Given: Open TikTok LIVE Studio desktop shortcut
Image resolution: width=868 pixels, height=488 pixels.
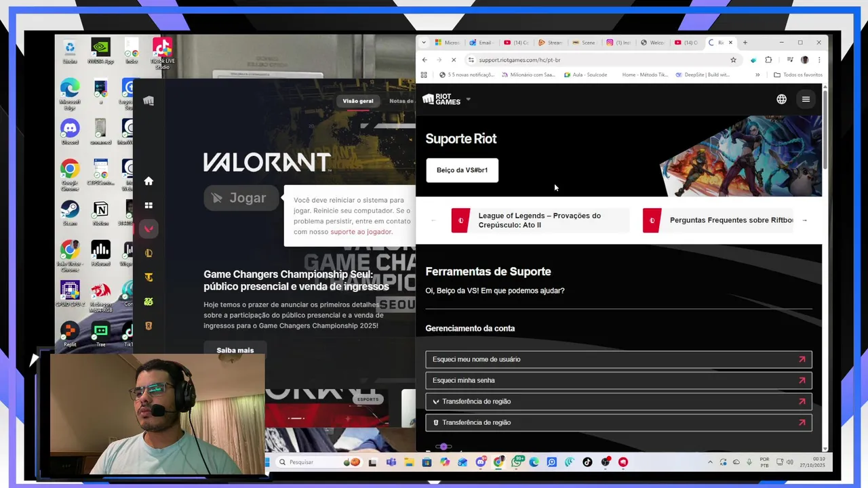Looking at the screenshot, I should pyautogui.click(x=162, y=54).
